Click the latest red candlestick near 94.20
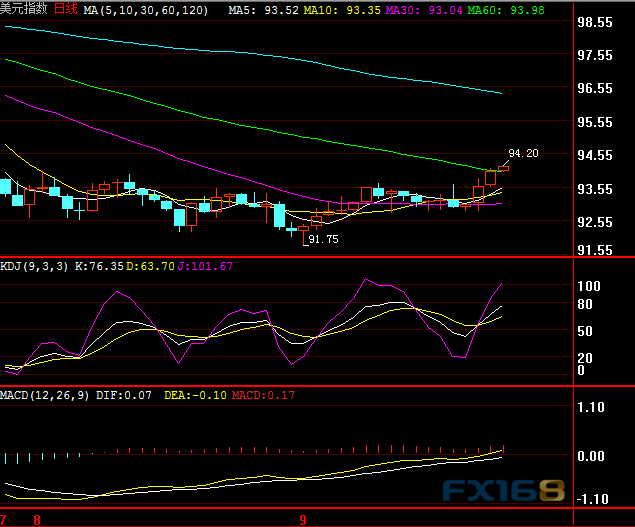The height and width of the screenshot is (527, 635). [503, 168]
